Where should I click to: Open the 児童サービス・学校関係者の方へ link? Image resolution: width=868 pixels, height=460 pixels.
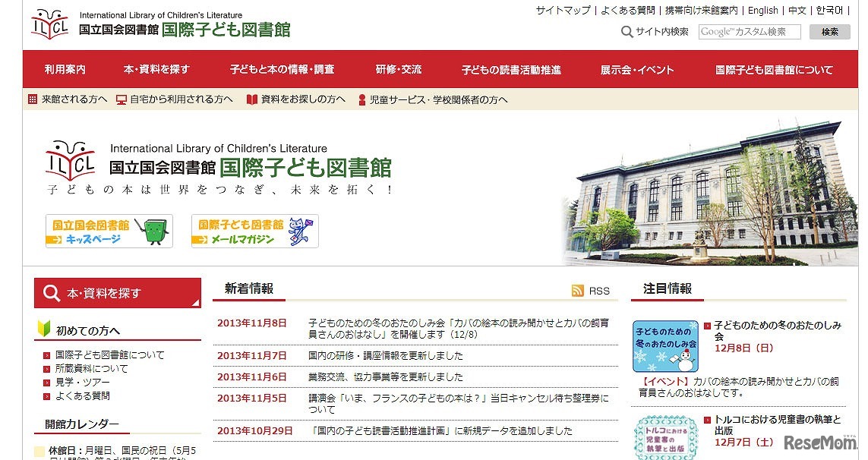coord(438,100)
